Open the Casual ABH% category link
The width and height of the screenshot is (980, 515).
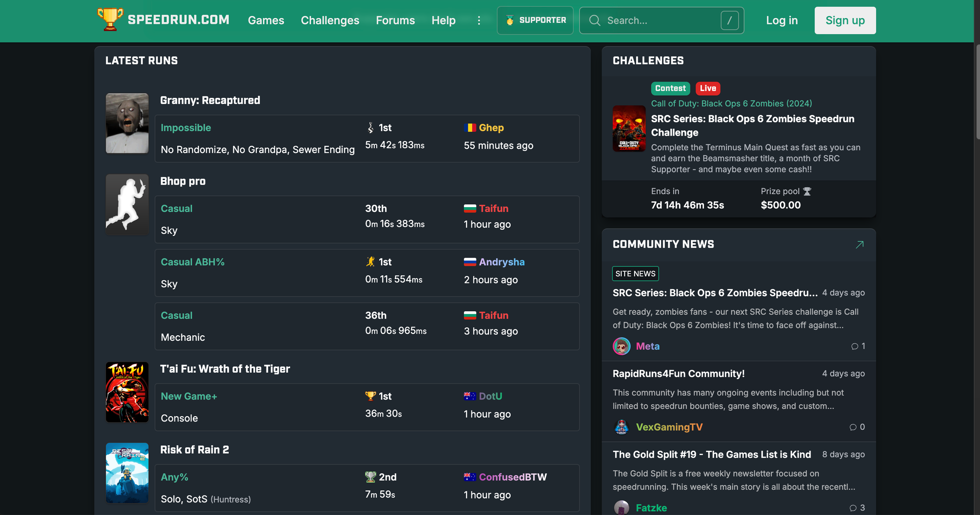(x=193, y=262)
